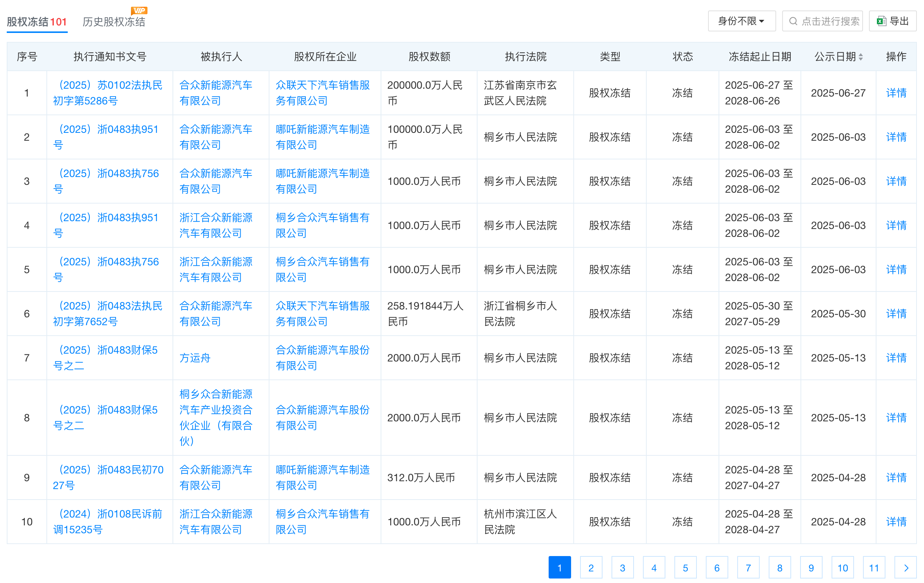Go to page 6
Screen dimensions: 924x583
(717, 568)
